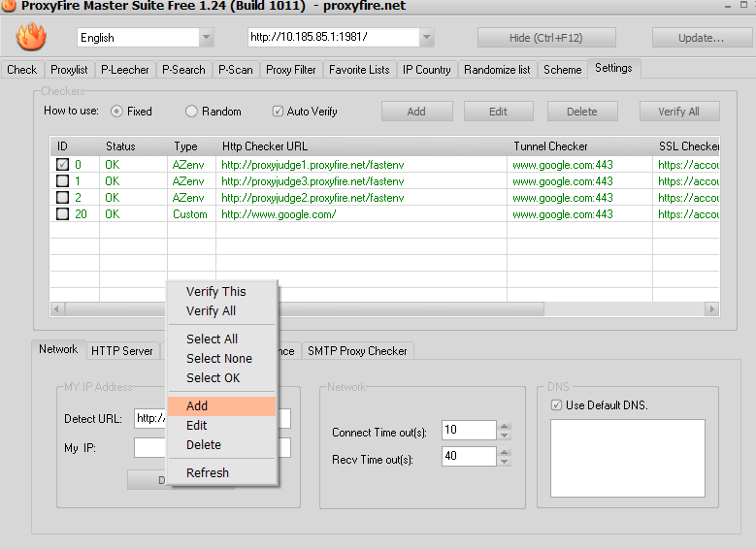This screenshot has width=756, height=549.
Task: Decrease Recv Time out value
Action: (x=505, y=462)
